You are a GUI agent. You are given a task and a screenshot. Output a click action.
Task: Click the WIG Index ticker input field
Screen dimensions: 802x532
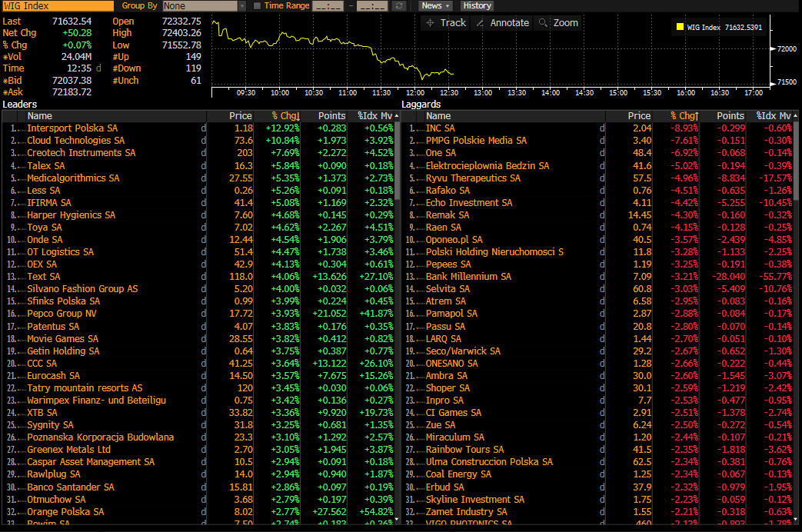58,6
